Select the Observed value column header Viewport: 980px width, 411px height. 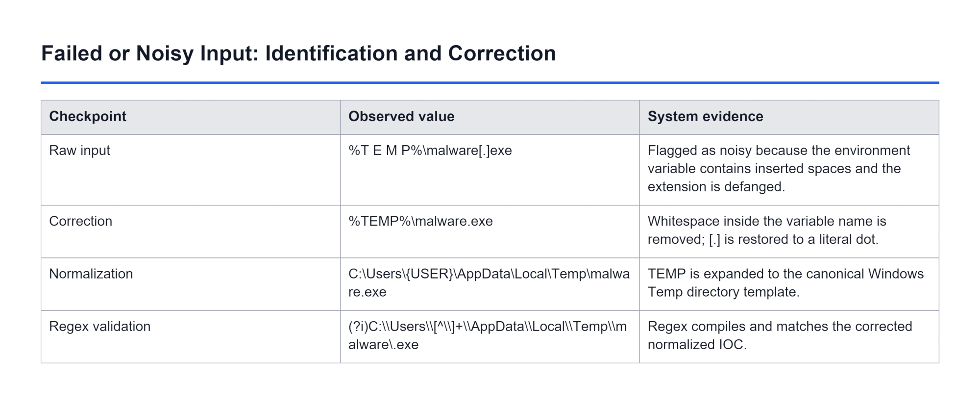point(490,117)
